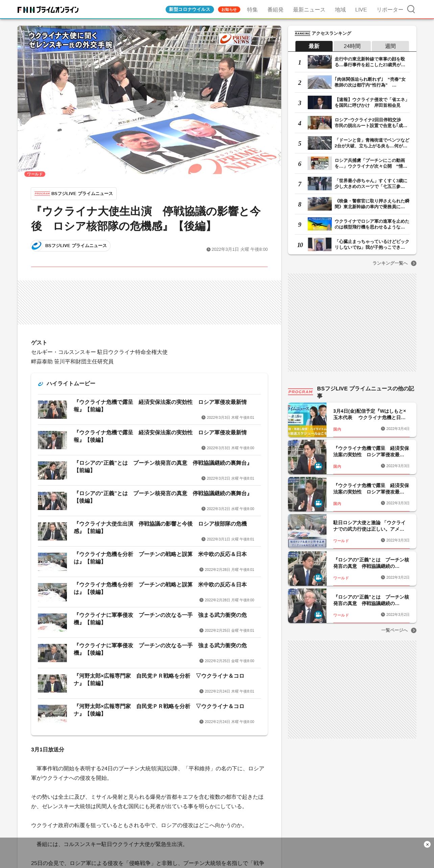Click ワールド tag on 駐日ロシア大使 card

pyautogui.click(x=341, y=541)
